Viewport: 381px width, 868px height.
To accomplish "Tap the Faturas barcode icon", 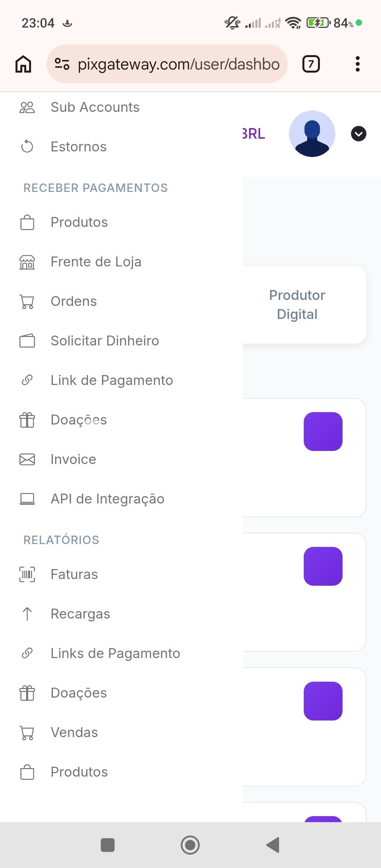I will point(27,574).
